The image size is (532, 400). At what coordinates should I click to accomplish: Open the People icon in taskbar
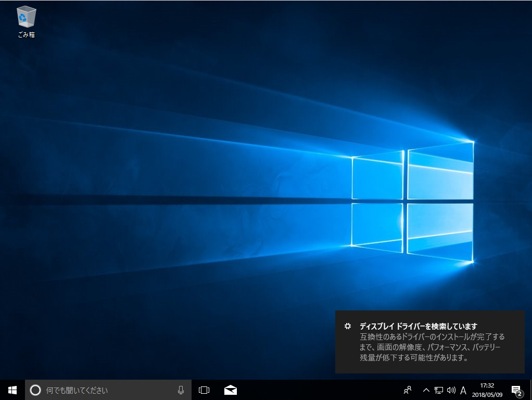[408, 390]
